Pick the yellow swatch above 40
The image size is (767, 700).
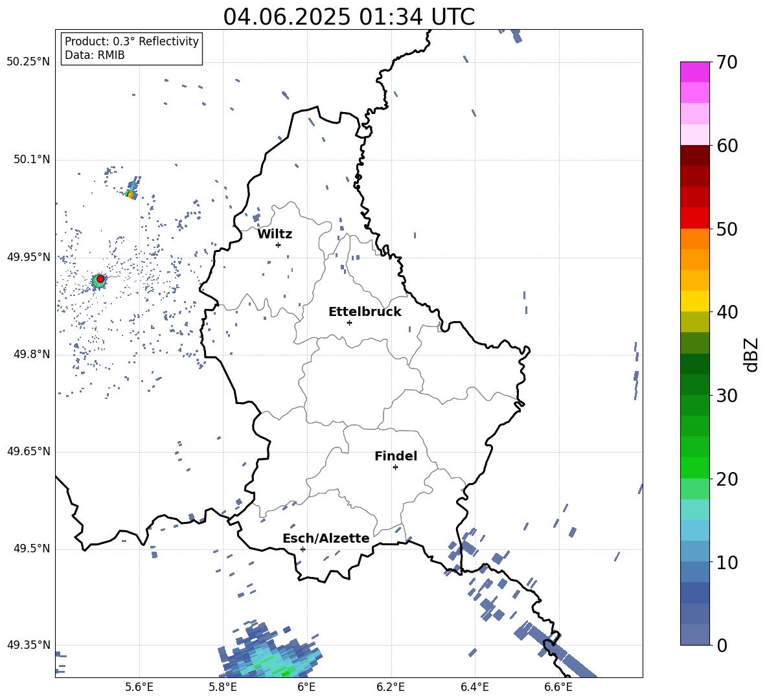[694, 302]
